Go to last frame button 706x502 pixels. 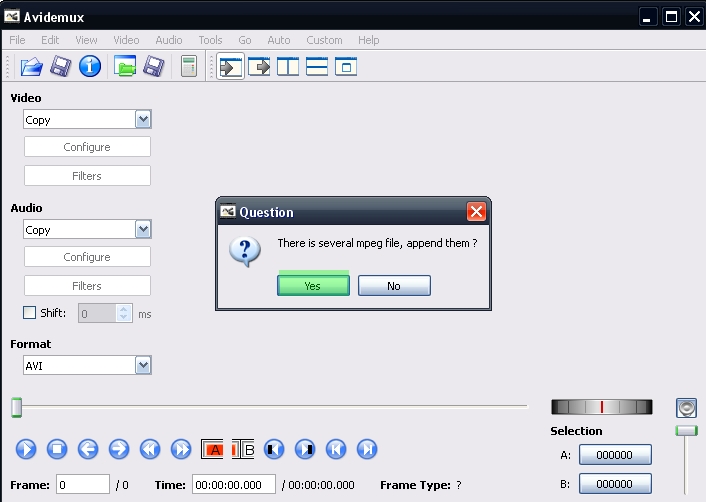point(367,449)
